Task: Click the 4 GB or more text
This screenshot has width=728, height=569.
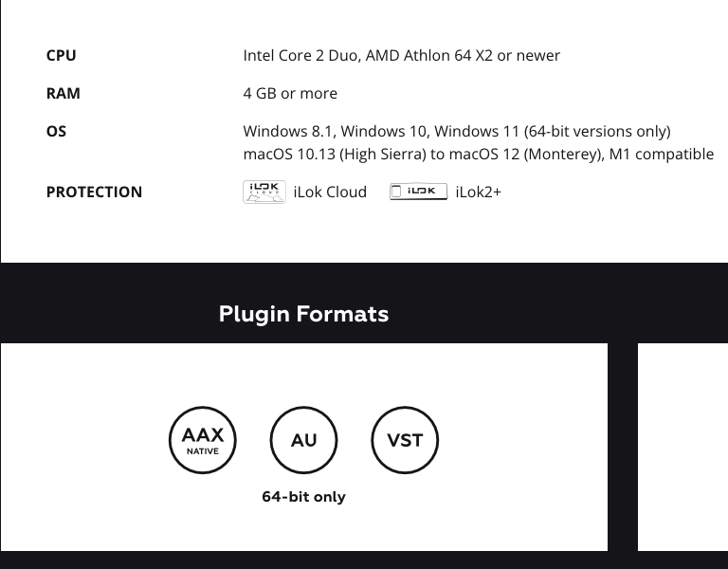Action: 290,93
